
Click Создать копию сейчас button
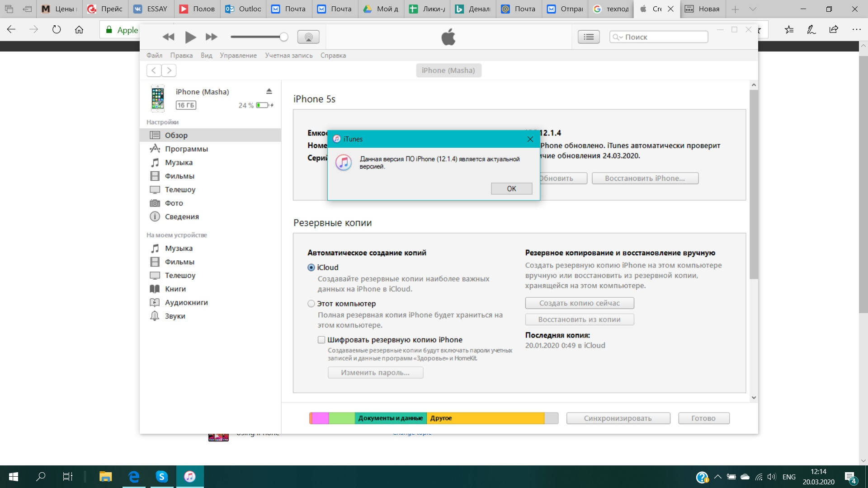tap(580, 303)
